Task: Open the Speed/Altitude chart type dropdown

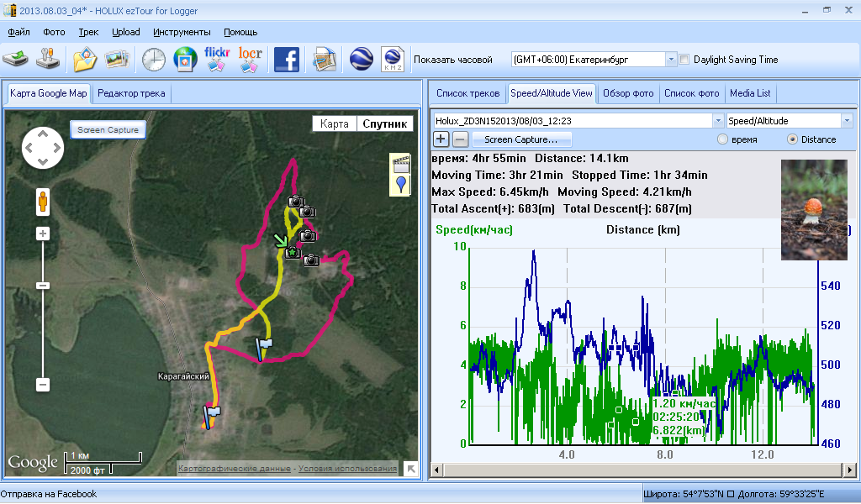Action: point(846,121)
